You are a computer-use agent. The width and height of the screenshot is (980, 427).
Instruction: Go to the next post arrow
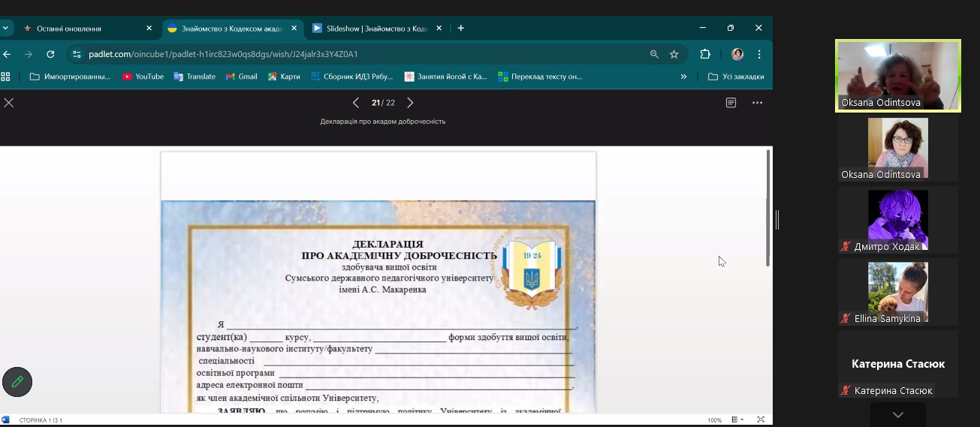click(410, 103)
